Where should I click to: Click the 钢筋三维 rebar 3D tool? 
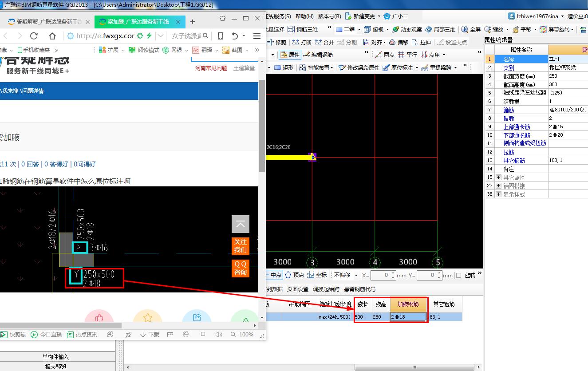pyautogui.click(x=303, y=29)
